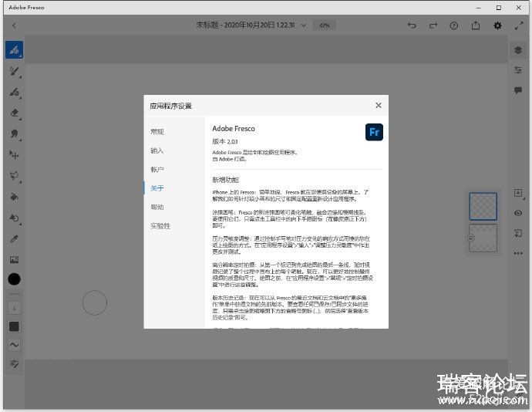Viewport: 532px width, 412px height.
Task: Open the 帐户 settings tab
Action: (x=157, y=169)
